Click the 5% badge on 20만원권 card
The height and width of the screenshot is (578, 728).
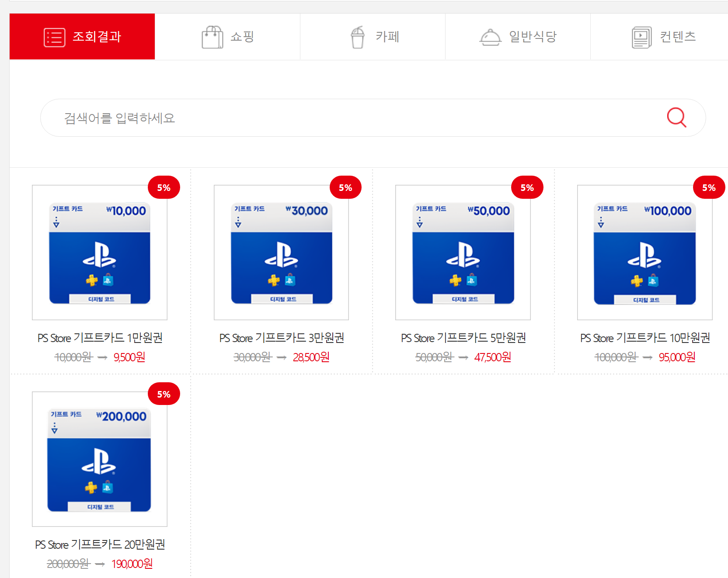164,394
